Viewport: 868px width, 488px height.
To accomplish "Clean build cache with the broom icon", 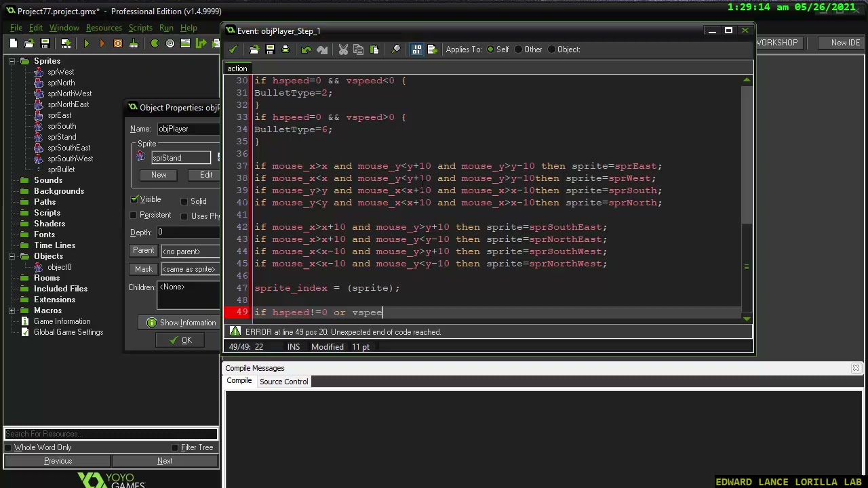I will [133, 43].
